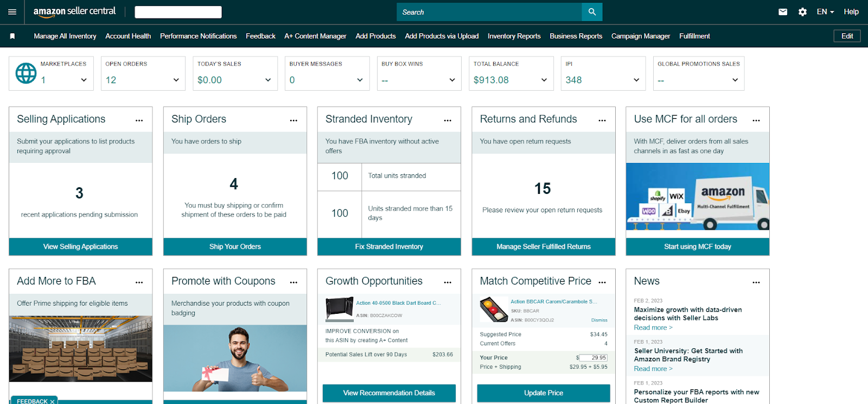The height and width of the screenshot is (404, 868).
Task: Go to Manage All Inventory
Action: (x=65, y=36)
